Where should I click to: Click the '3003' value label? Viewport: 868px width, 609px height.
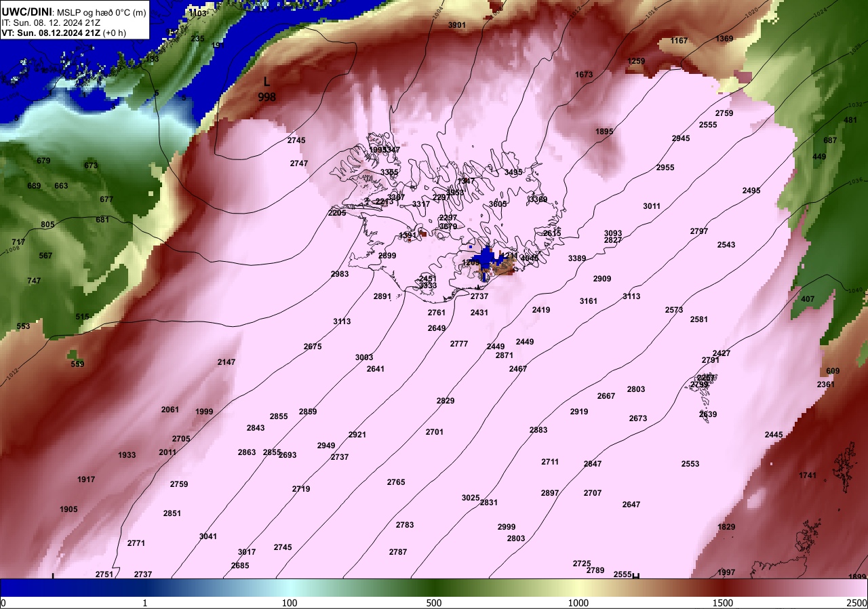point(364,357)
